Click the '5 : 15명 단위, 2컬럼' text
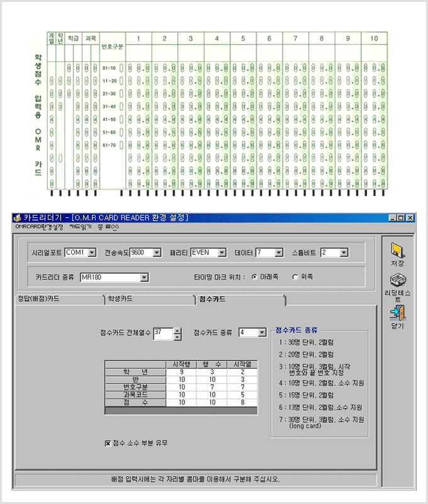This screenshot has width=428, height=504. point(307,396)
